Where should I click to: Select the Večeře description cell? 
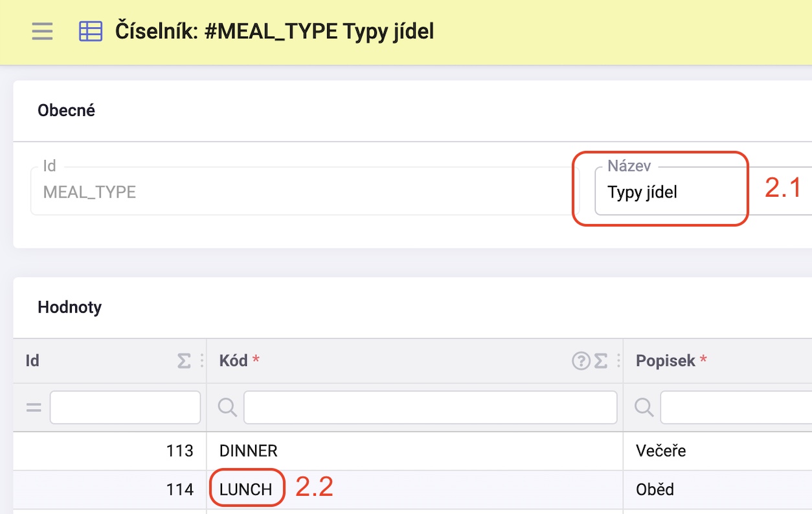point(717,451)
